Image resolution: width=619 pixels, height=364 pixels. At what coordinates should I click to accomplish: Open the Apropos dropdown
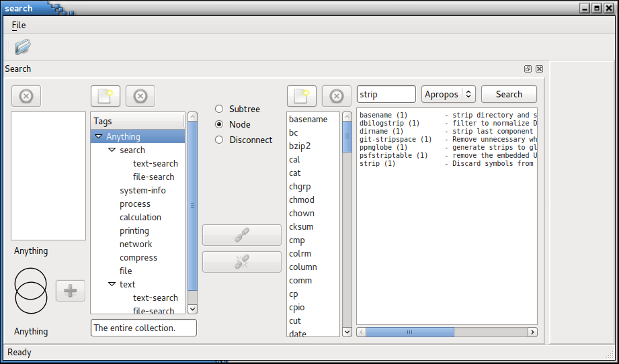click(448, 95)
